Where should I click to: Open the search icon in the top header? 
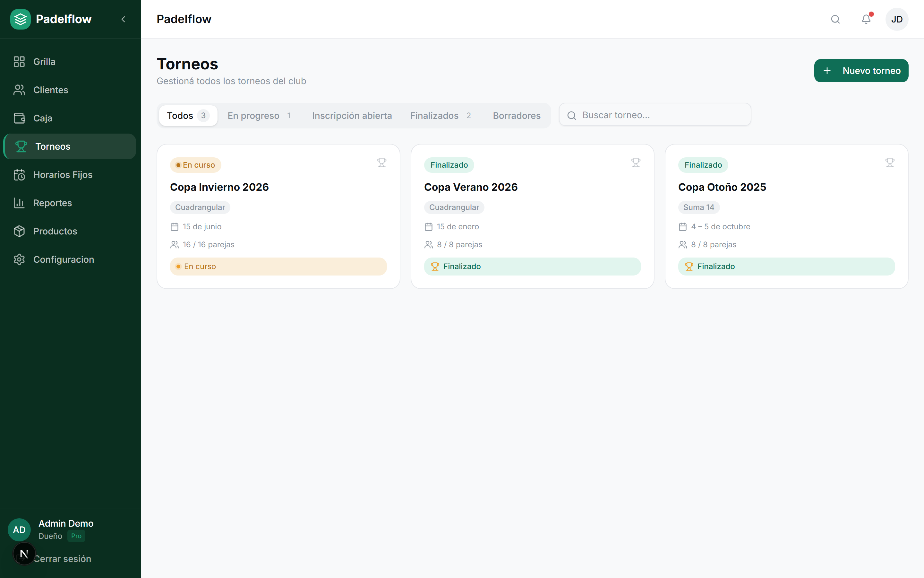835,19
